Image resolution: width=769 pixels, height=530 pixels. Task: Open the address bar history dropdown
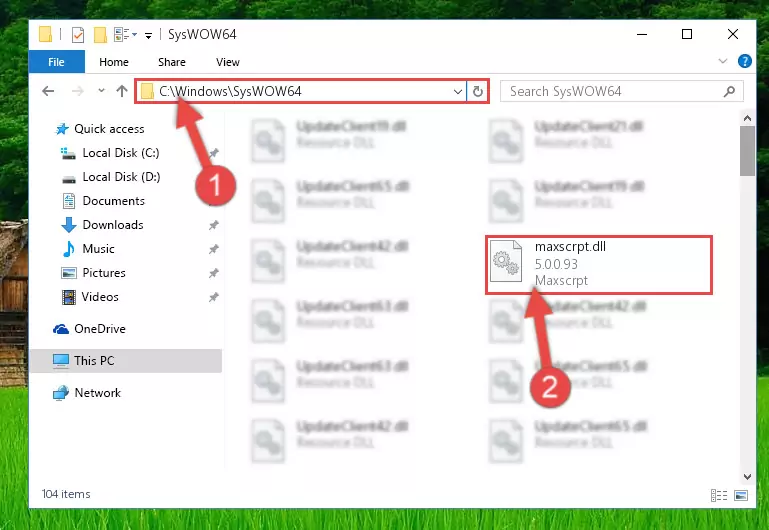click(x=458, y=91)
